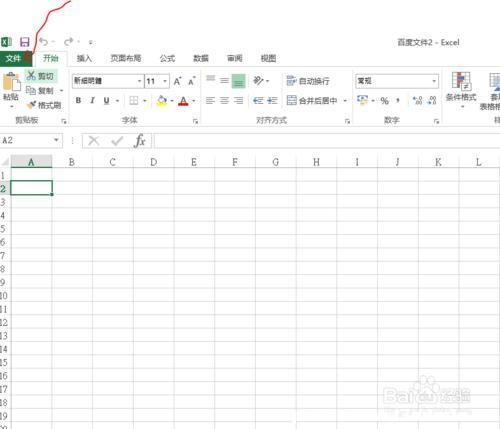Toggle middle vertical align

(x=224, y=80)
